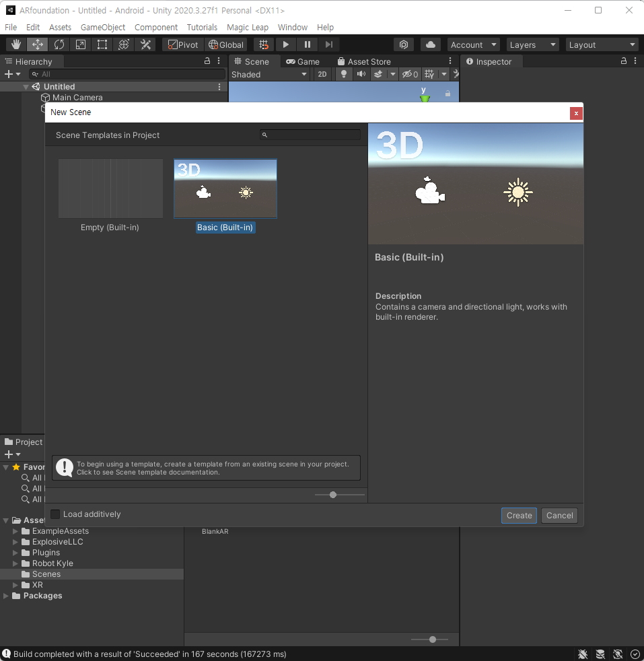Viewport: 644px width, 661px height.
Task: Select the Move tool
Action: coord(38,44)
